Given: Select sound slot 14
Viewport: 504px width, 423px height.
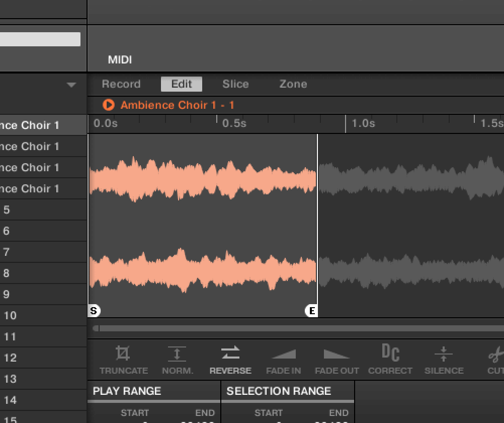Looking at the screenshot, I should pyautogui.click(x=43, y=400).
